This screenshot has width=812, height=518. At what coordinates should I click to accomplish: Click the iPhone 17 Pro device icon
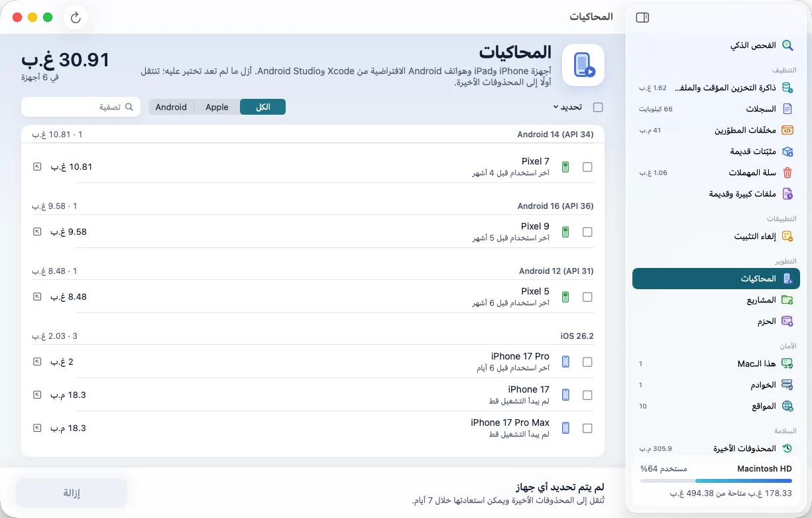565,362
